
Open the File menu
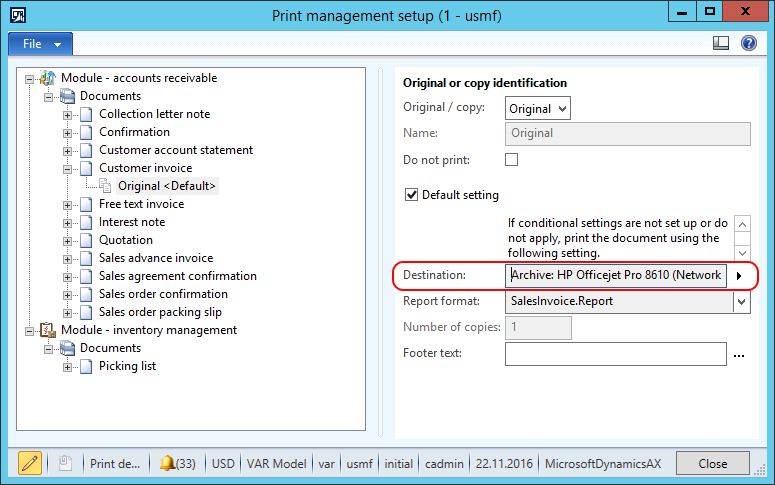pyautogui.click(x=41, y=44)
